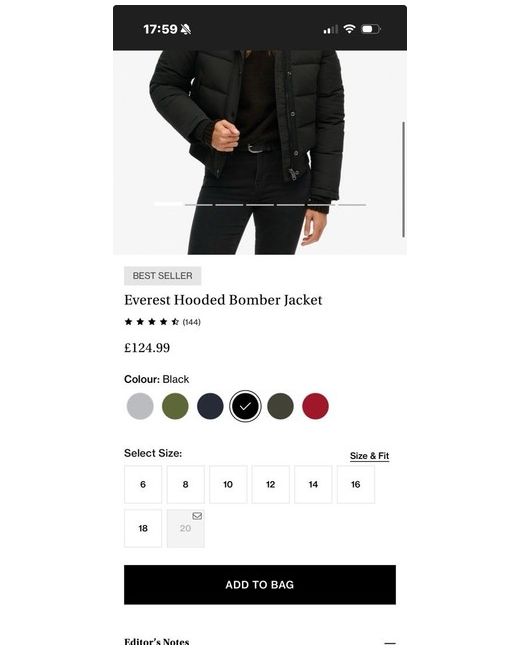The height and width of the screenshot is (650, 520).
Task: Choose the navy blue colour swatch
Action: [210, 406]
